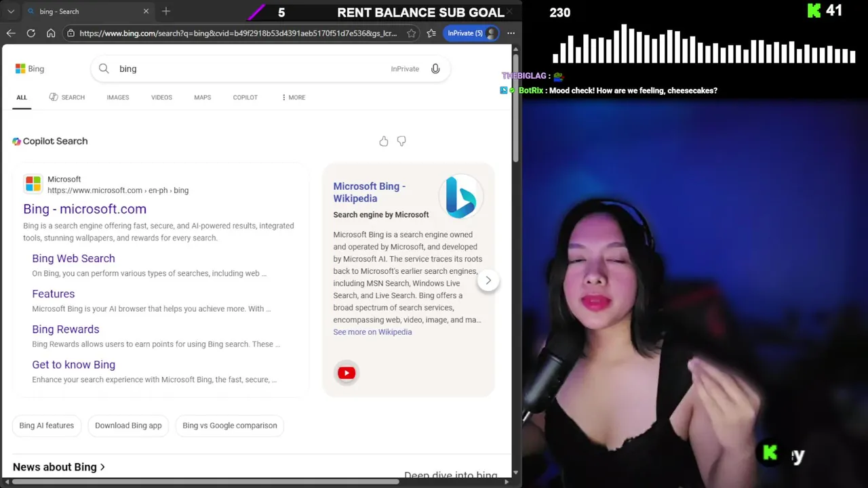Open the 'Bing - microsoft.com' result link

pyautogui.click(x=85, y=209)
